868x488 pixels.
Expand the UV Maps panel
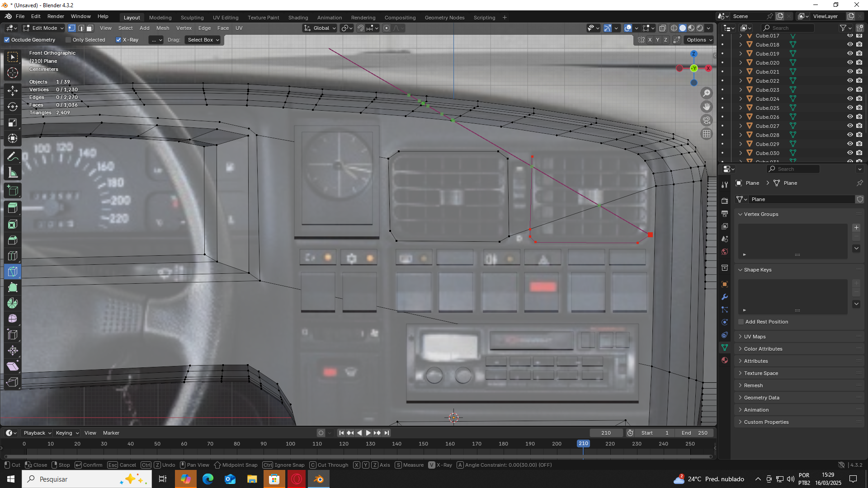755,337
